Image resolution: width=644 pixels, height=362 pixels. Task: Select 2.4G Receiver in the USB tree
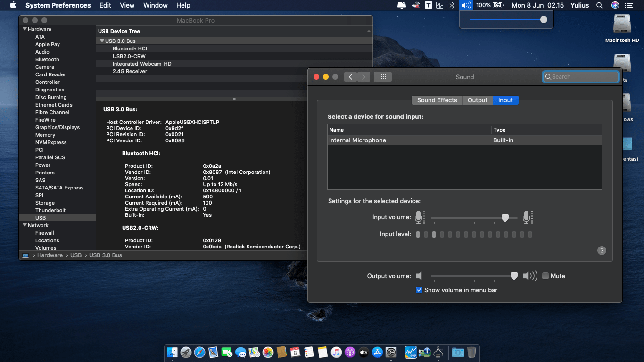130,71
